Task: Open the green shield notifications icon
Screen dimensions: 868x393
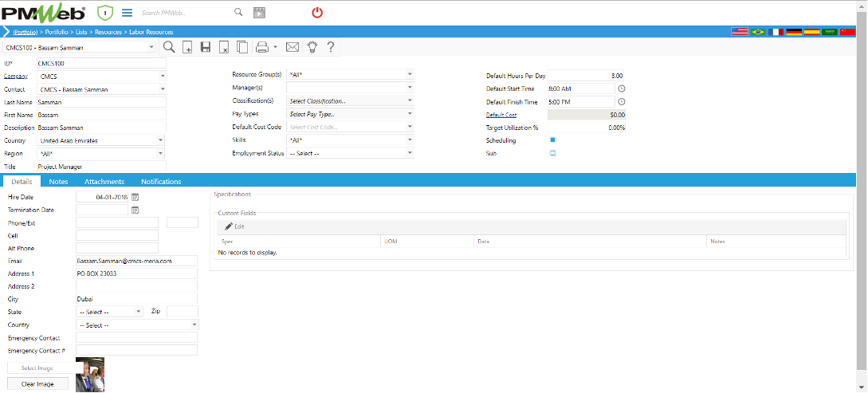Action: click(x=105, y=12)
